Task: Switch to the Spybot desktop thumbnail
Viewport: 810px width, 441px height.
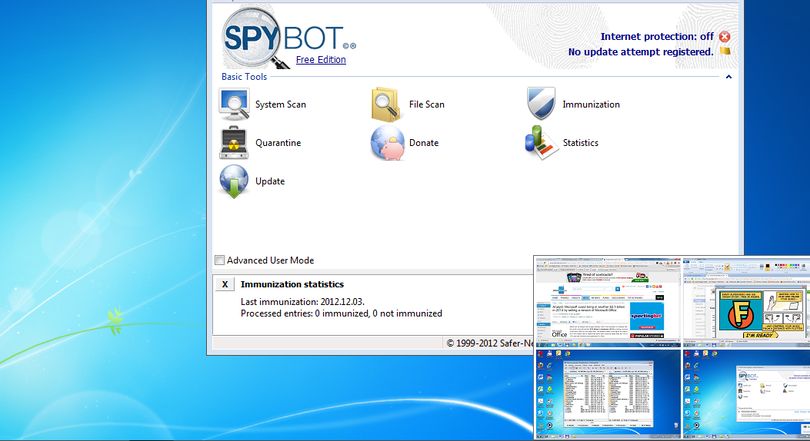Action: pyautogui.click(x=746, y=392)
